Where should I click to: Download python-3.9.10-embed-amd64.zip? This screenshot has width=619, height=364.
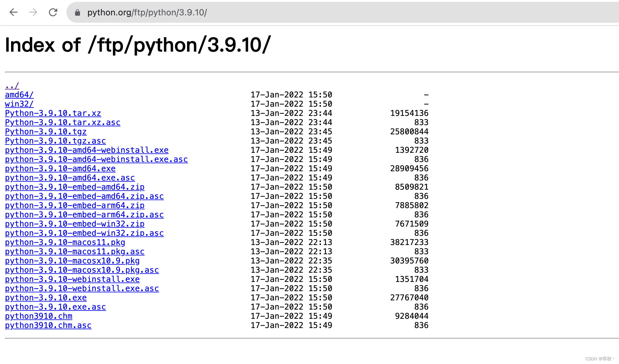coord(74,187)
